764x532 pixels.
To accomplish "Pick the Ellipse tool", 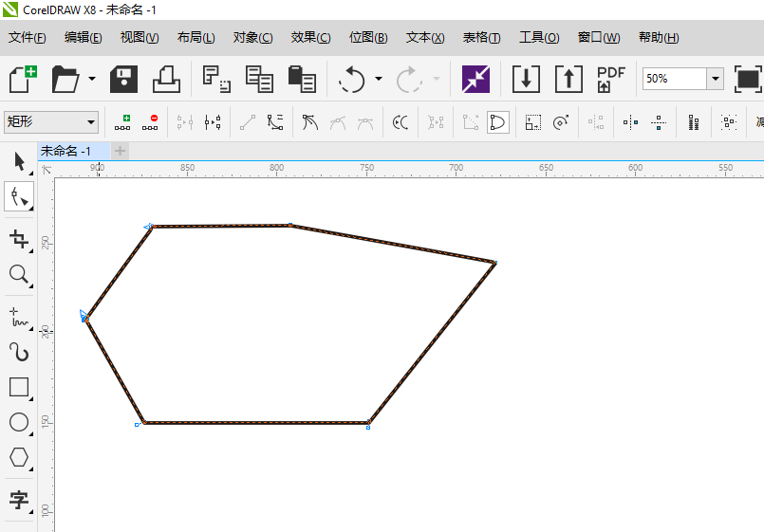I will point(19,422).
